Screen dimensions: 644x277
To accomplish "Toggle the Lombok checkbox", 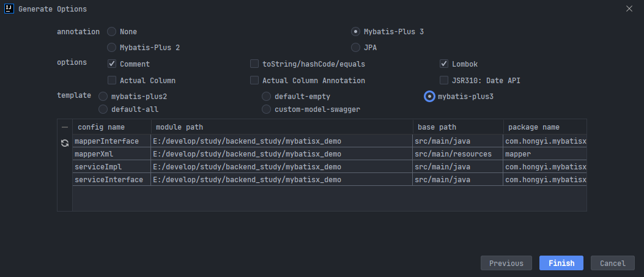I will (443, 64).
